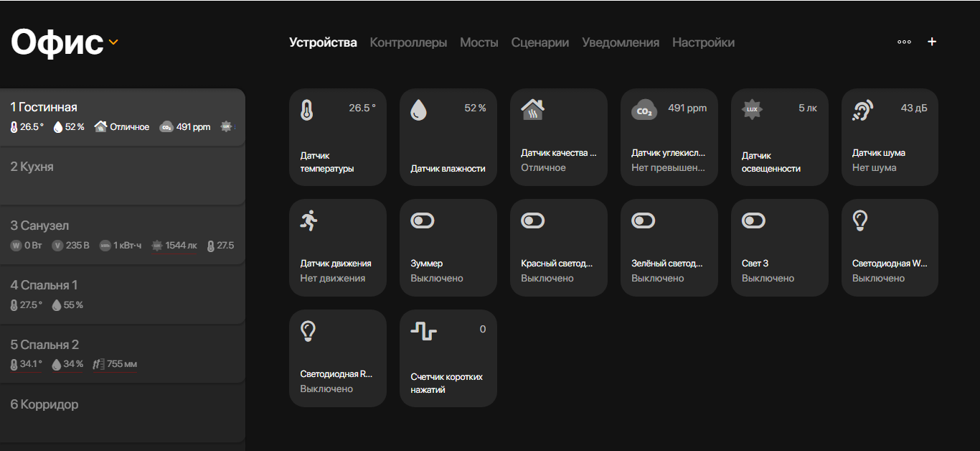Click the running man motion sensor icon
Screen dimensions: 980x451
(x=308, y=220)
